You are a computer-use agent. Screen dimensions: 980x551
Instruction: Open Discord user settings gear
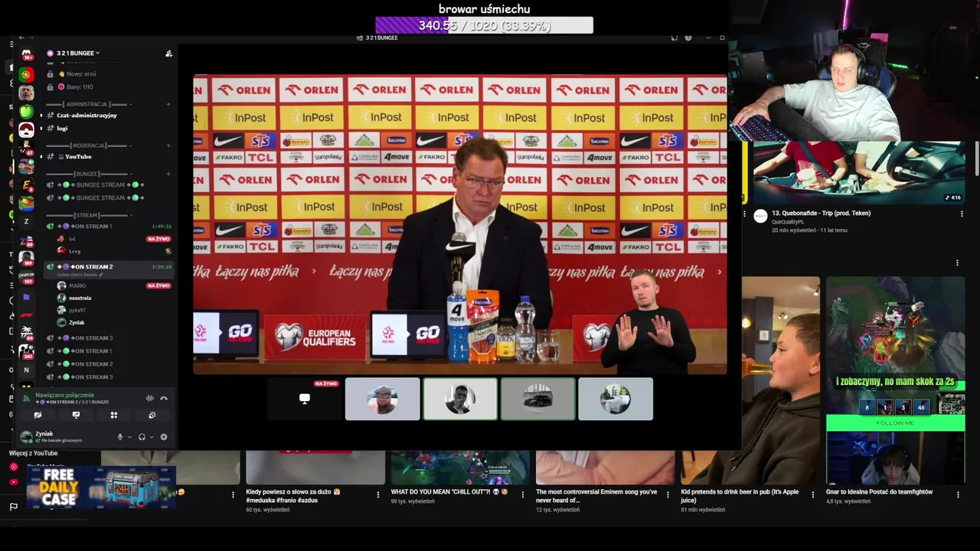[164, 437]
